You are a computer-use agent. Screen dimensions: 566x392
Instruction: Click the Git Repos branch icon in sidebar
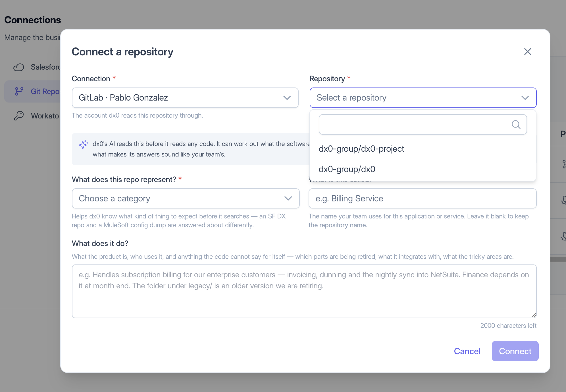[19, 91]
